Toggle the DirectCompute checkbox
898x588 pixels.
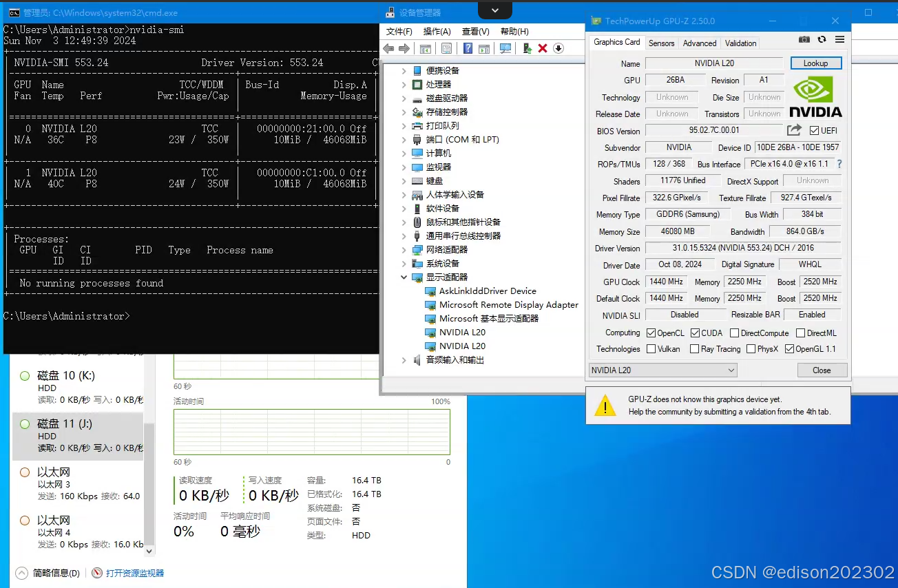tap(734, 333)
